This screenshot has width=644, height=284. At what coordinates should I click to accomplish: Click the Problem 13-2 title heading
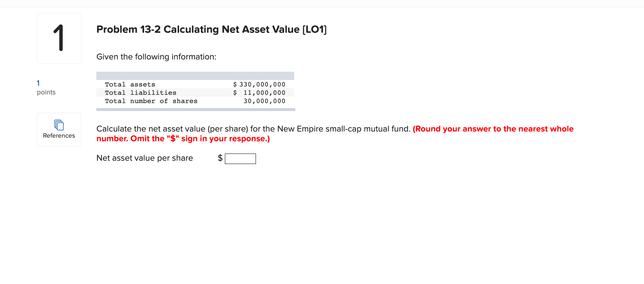coord(211,29)
